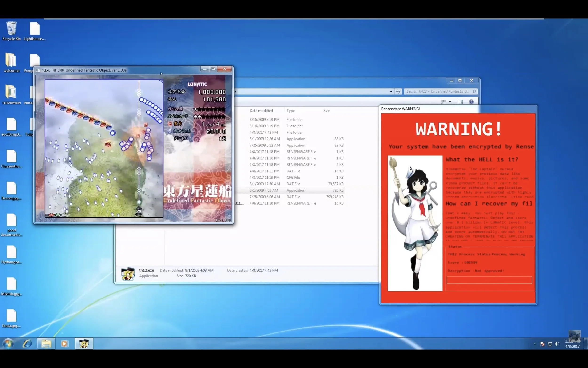Select the welcomer folder icon

coord(11,63)
